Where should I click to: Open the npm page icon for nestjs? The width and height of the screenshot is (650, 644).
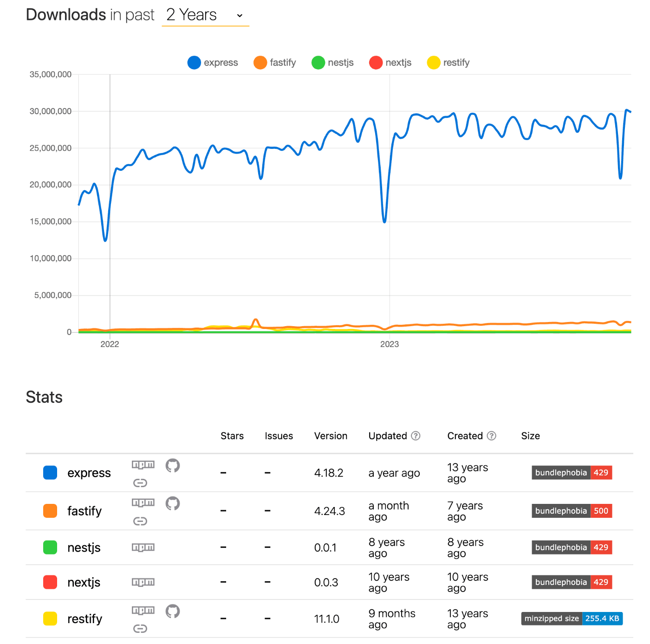[143, 547]
